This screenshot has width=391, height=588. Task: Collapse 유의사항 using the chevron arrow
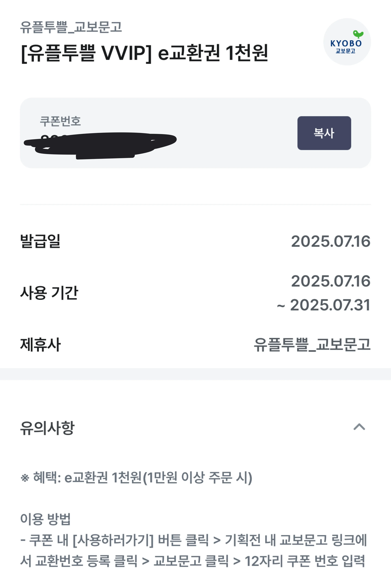click(359, 427)
